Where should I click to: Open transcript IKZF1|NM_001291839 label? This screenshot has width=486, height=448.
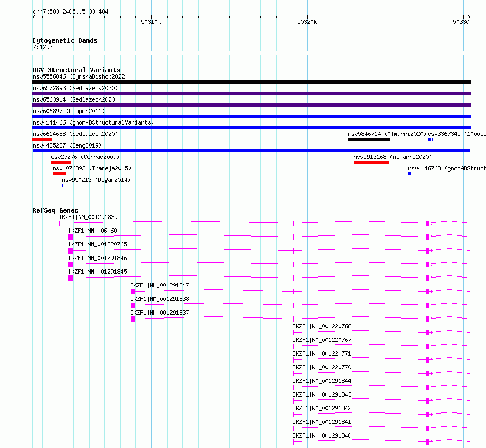tap(88, 217)
